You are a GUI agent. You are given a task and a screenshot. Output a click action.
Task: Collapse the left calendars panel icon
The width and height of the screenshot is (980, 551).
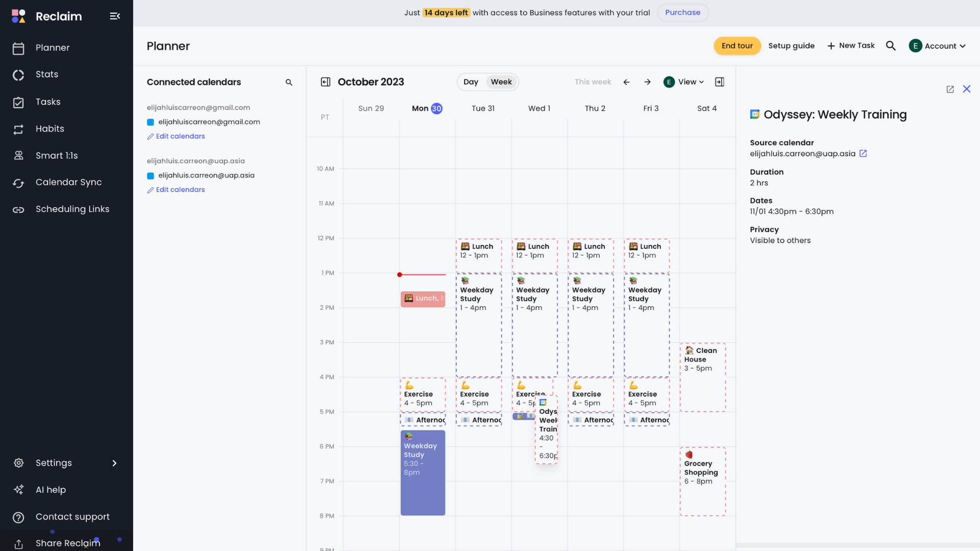(325, 82)
